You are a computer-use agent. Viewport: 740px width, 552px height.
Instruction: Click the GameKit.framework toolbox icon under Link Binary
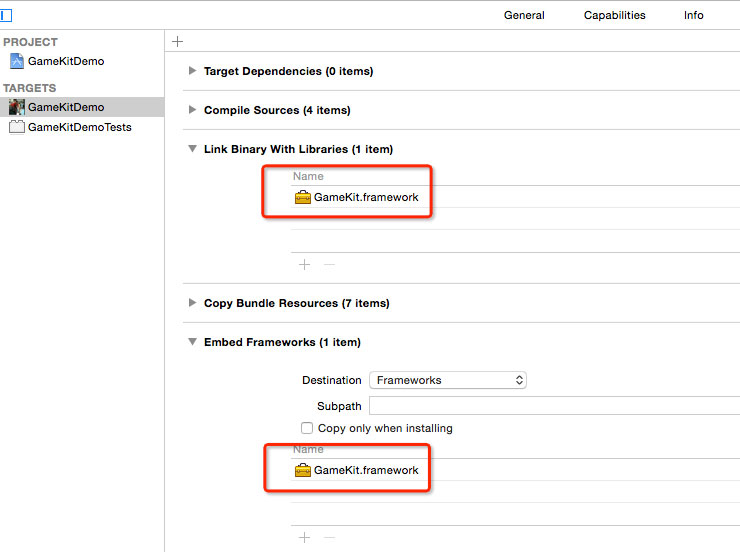tap(303, 197)
